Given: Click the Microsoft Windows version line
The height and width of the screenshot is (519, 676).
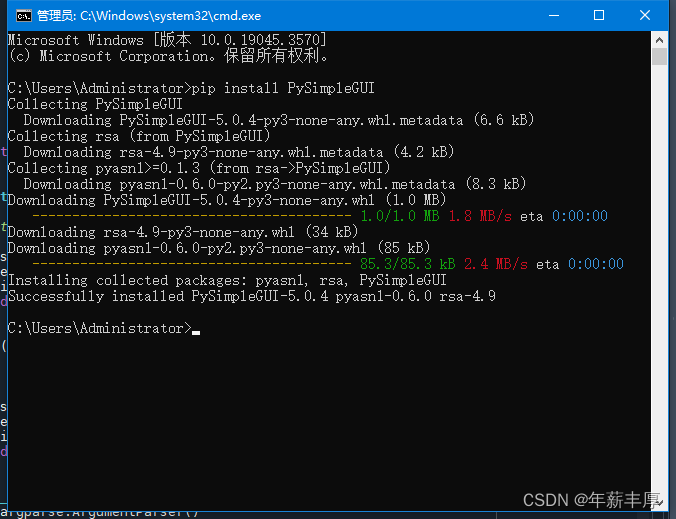Looking at the screenshot, I should (x=167, y=40).
